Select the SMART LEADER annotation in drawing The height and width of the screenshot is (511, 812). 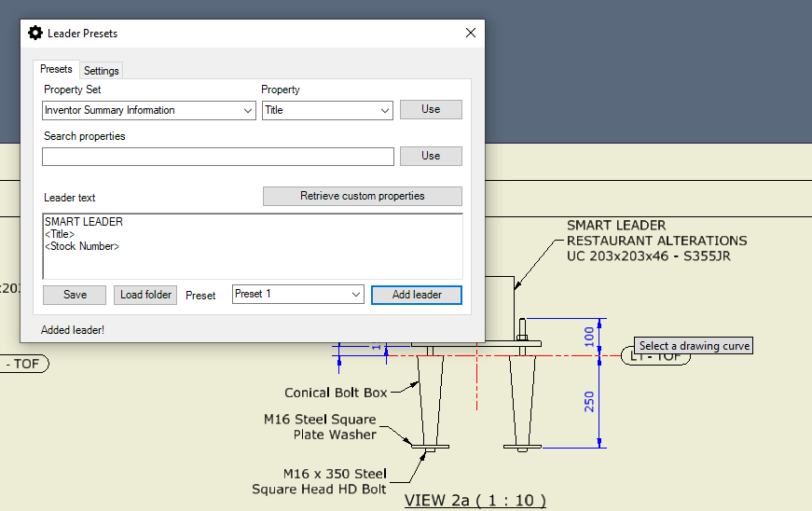point(656,241)
